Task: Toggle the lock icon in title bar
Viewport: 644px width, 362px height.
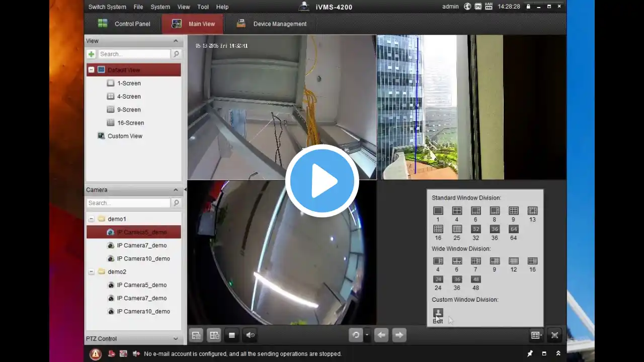Action: [x=528, y=7]
